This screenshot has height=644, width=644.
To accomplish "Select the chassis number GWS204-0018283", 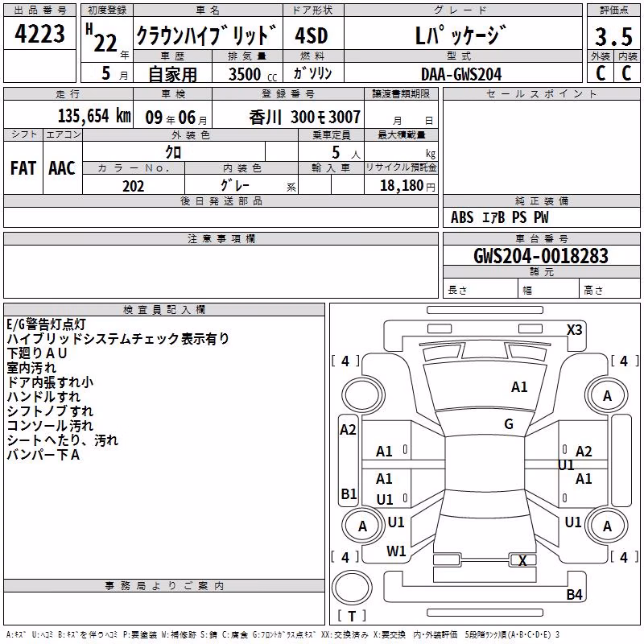I will click(x=541, y=255).
